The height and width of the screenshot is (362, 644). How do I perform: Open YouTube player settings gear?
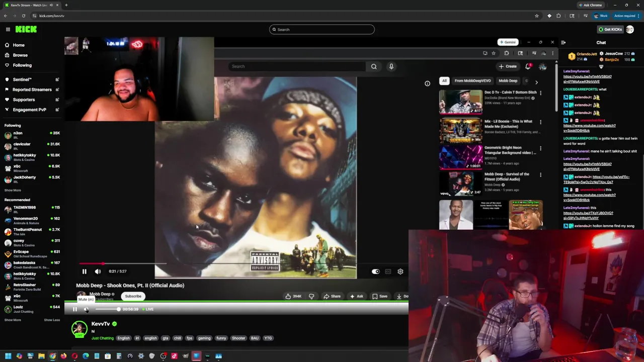[400, 271]
